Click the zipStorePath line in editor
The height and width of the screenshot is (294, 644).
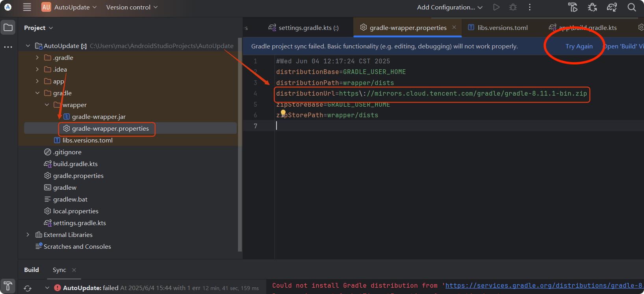click(327, 115)
